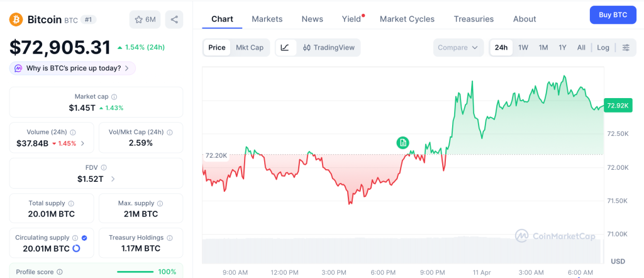644x278 pixels.
Task: Select the 1W time range
Action: coord(523,48)
